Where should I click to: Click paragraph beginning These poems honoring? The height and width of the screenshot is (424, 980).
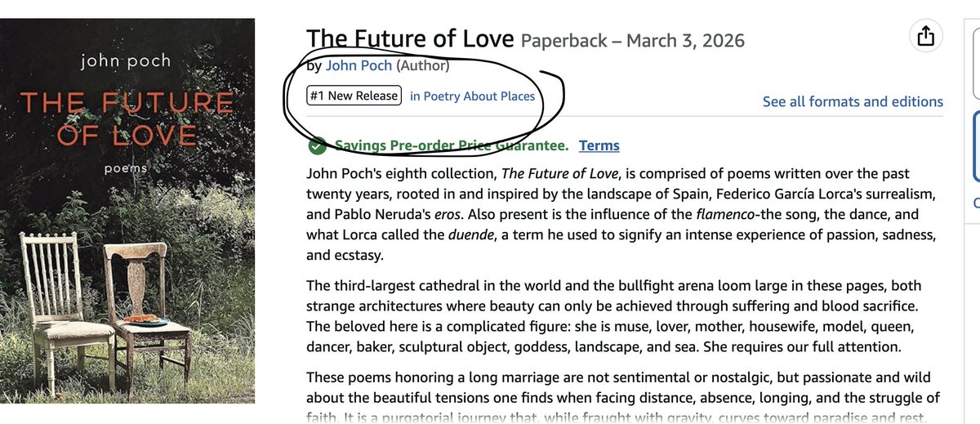pyautogui.click(x=622, y=397)
